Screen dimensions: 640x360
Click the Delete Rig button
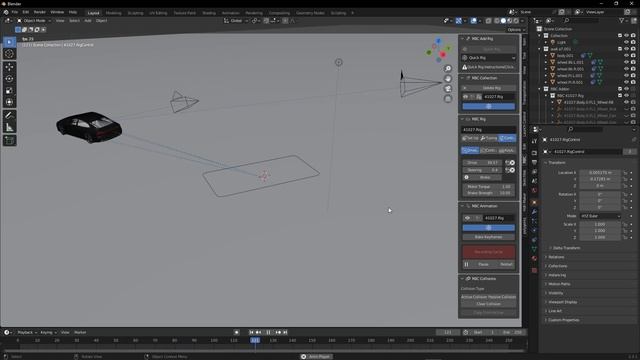point(489,88)
